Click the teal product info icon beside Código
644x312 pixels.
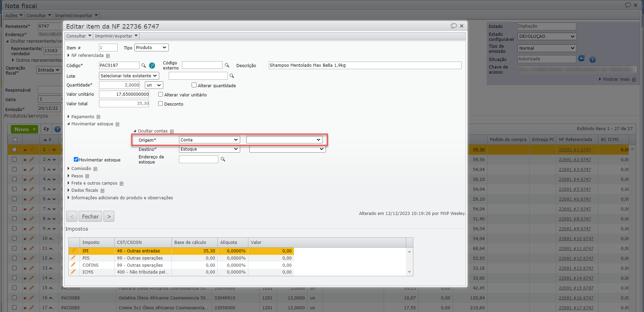pos(152,65)
